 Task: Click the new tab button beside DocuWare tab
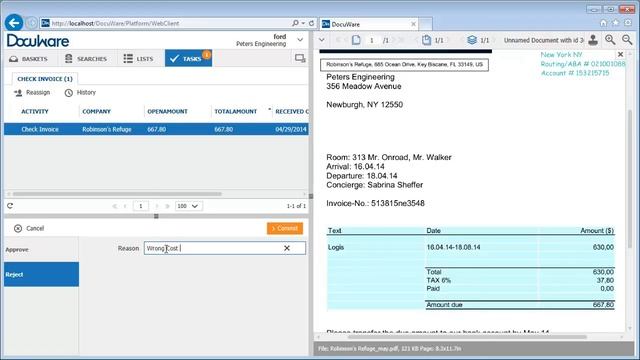(425, 24)
